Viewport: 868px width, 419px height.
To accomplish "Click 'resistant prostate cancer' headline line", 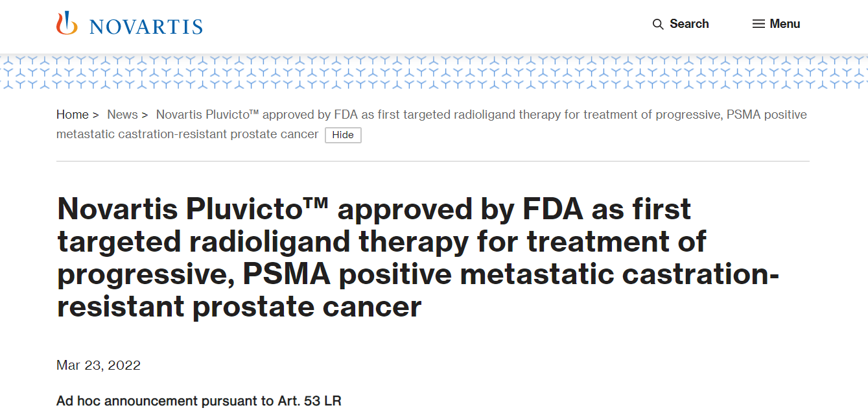I will click(x=239, y=306).
